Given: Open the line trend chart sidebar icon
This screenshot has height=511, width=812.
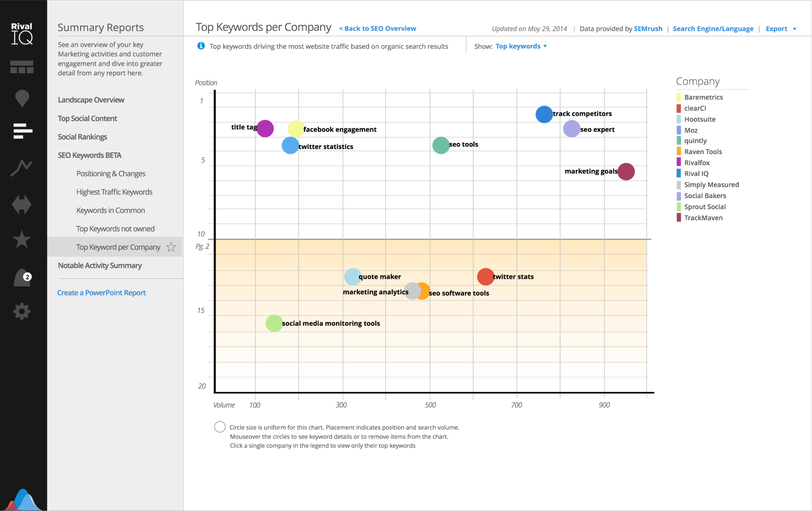Looking at the screenshot, I should click(21, 168).
